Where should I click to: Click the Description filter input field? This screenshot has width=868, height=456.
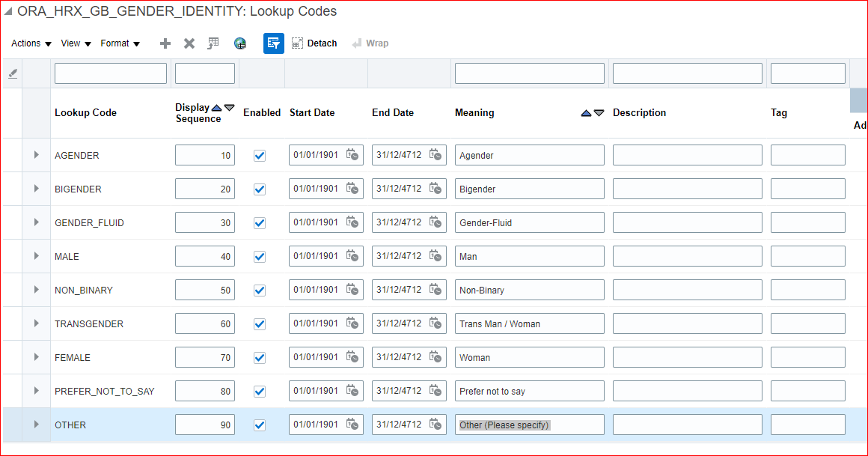(686, 73)
